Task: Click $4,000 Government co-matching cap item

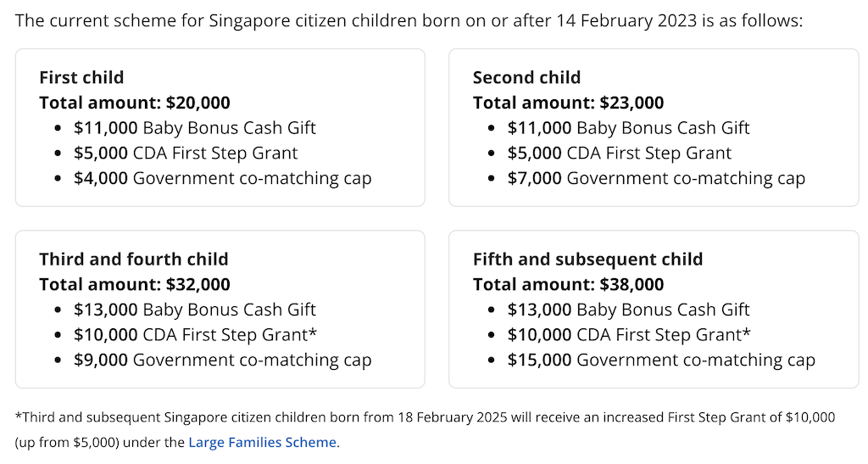Action: [x=223, y=178]
